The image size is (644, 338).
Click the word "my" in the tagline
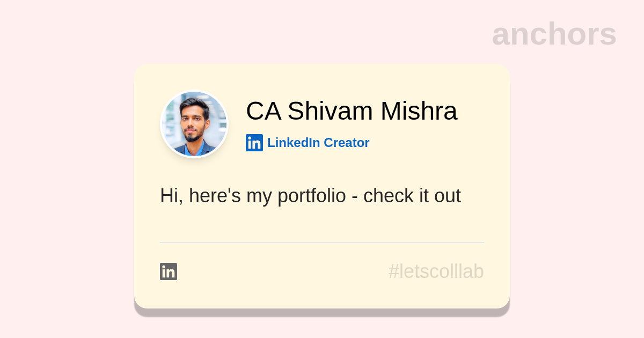[x=259, y=197]
